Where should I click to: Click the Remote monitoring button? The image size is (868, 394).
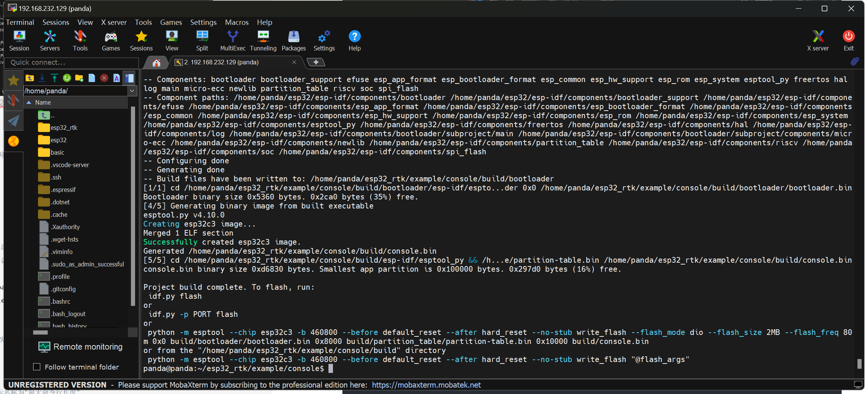pyautogui.click(x=81, y=347)
